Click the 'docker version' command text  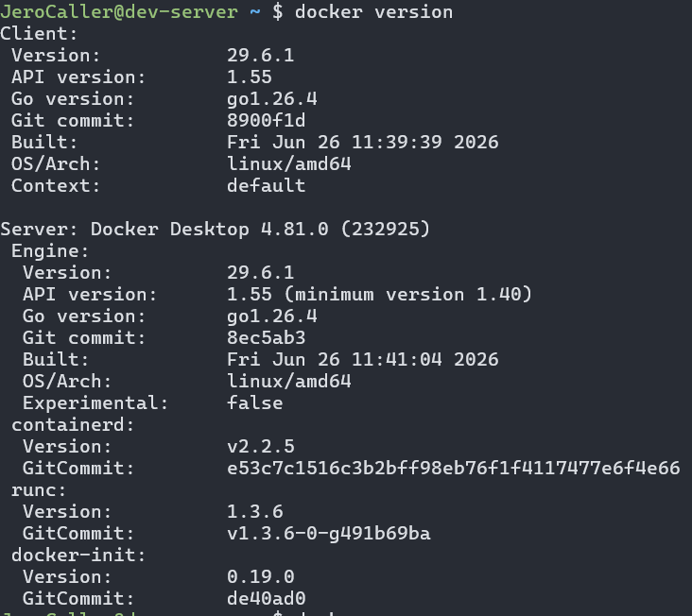(x=373, y=12)
